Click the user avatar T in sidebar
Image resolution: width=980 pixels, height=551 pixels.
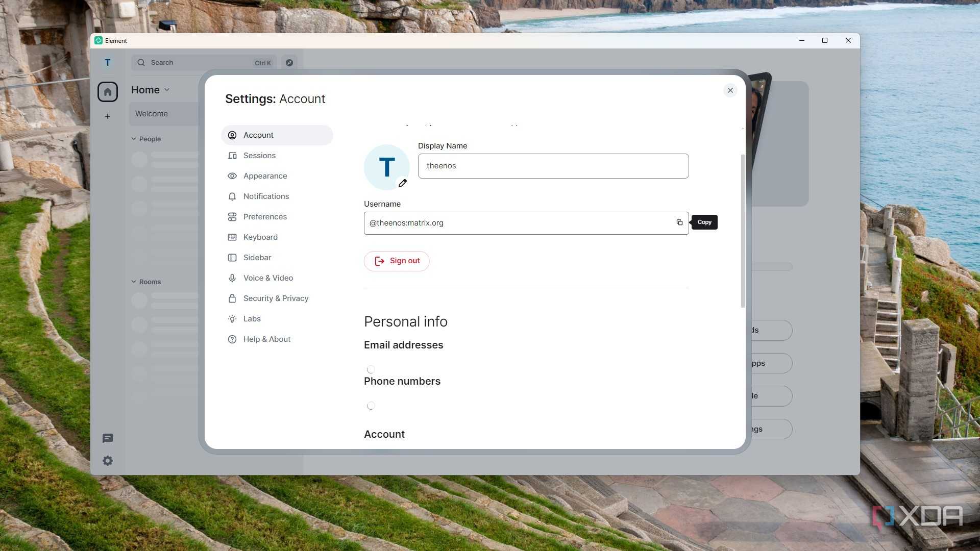click(x=108, y=63)
